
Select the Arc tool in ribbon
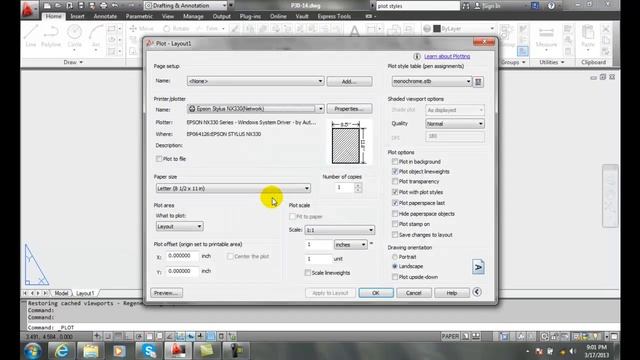(x=96, y=36)
